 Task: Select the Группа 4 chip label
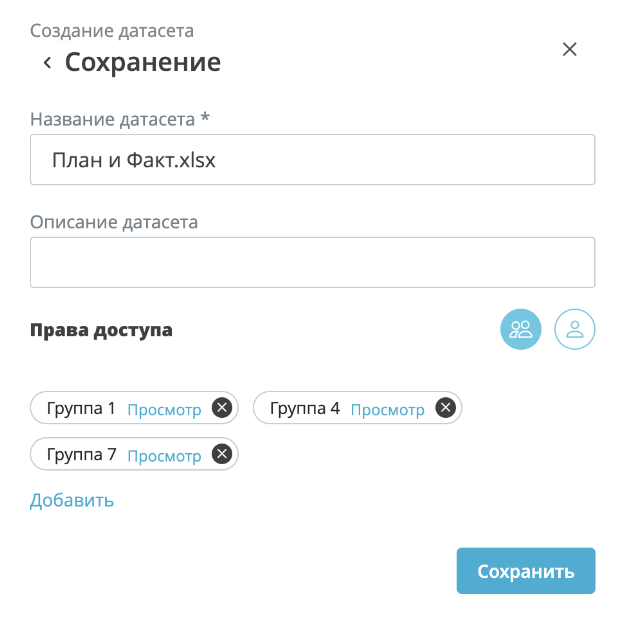[305, 408]
